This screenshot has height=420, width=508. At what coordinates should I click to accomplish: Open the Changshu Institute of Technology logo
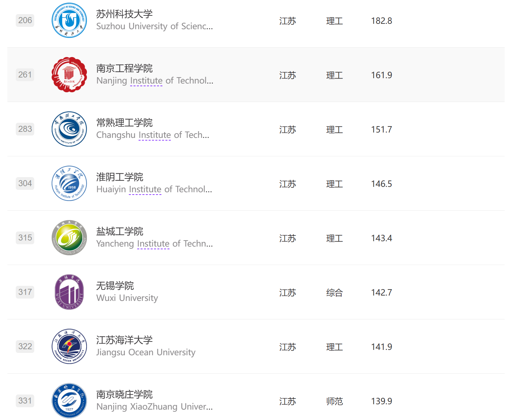(x=69, y=129)
